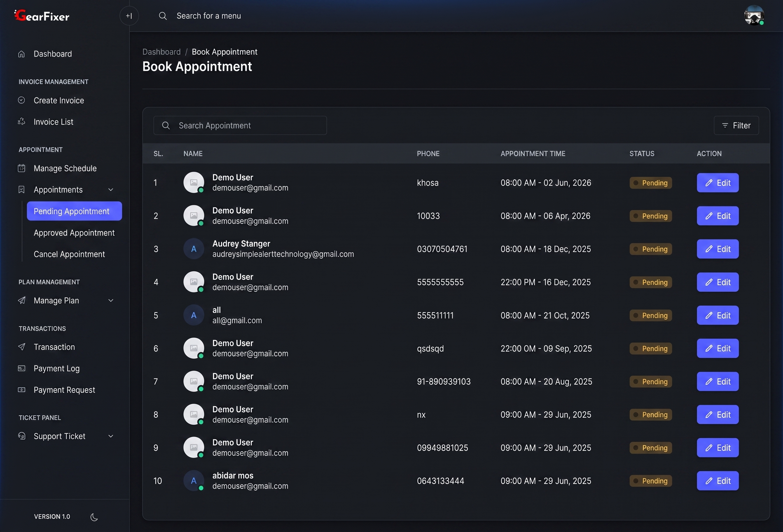Click the avatar for user all

(x=194, y=315)
